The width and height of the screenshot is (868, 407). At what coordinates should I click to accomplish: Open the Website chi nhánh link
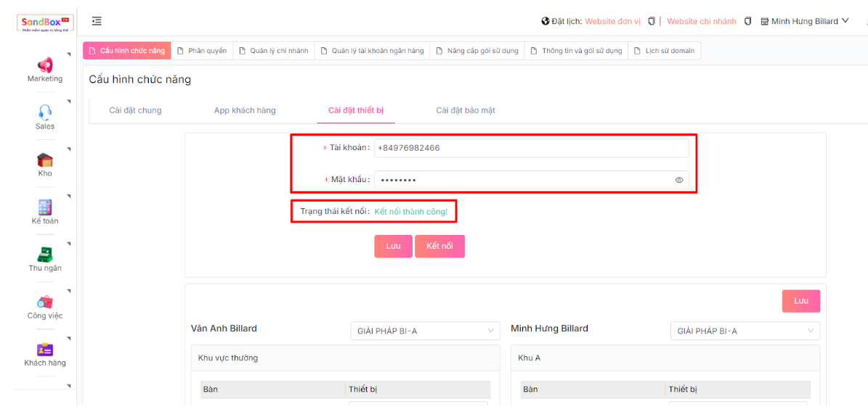click(x=701, y=21)
